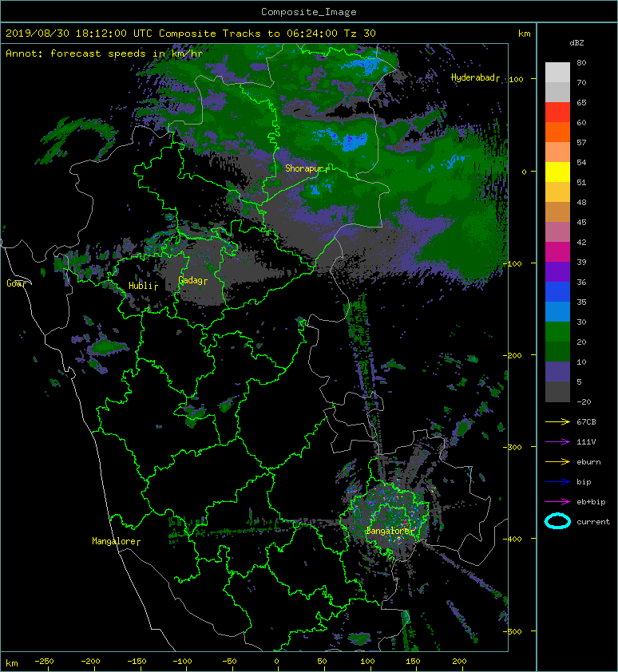This screenshot has width=618, height=672.
Task: Click the 'eb+bip' legend label
Action: 591,502
